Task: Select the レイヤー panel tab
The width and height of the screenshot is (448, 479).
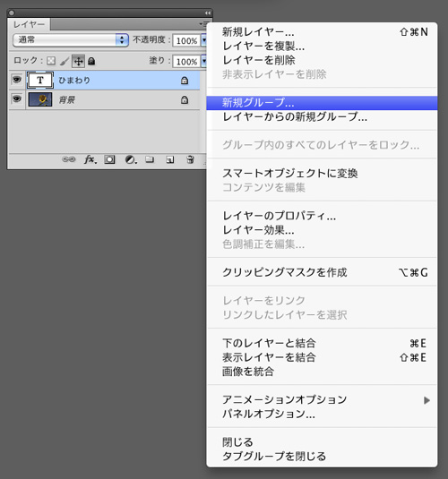Action: 29,24
